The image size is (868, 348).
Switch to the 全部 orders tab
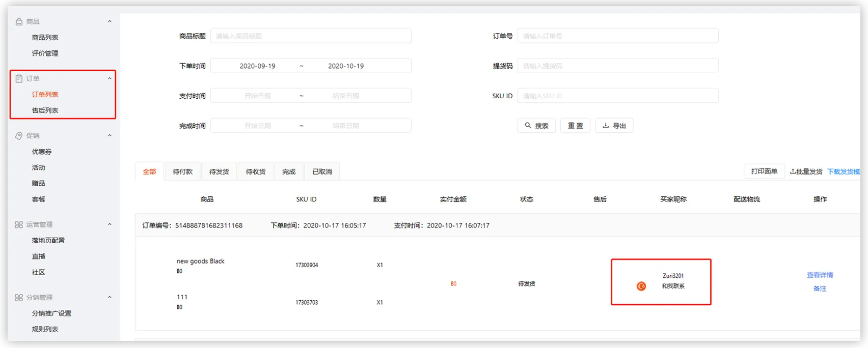(x=149, y=171)
